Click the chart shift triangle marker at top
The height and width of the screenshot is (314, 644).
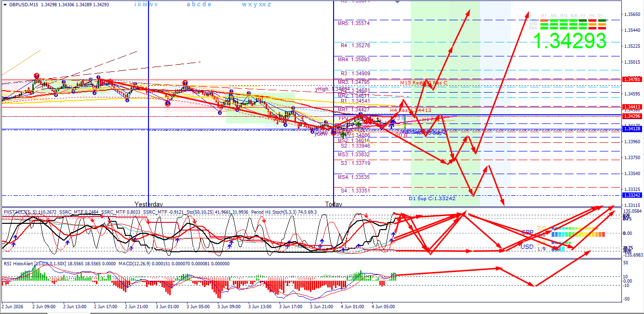pyautogui.click(x=397, y=1)
